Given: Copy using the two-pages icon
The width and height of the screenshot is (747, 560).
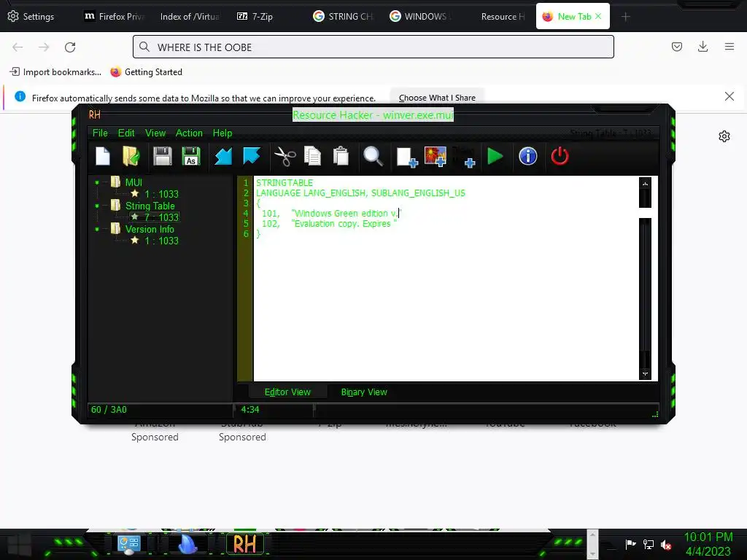Looking at the screenshot, I should (312, 156).
